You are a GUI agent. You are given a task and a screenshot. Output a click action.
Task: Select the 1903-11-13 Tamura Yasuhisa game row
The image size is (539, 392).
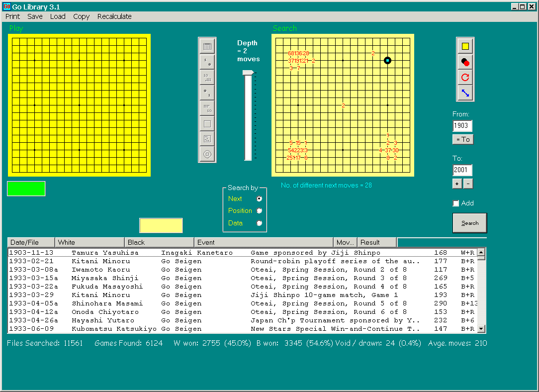242,253
